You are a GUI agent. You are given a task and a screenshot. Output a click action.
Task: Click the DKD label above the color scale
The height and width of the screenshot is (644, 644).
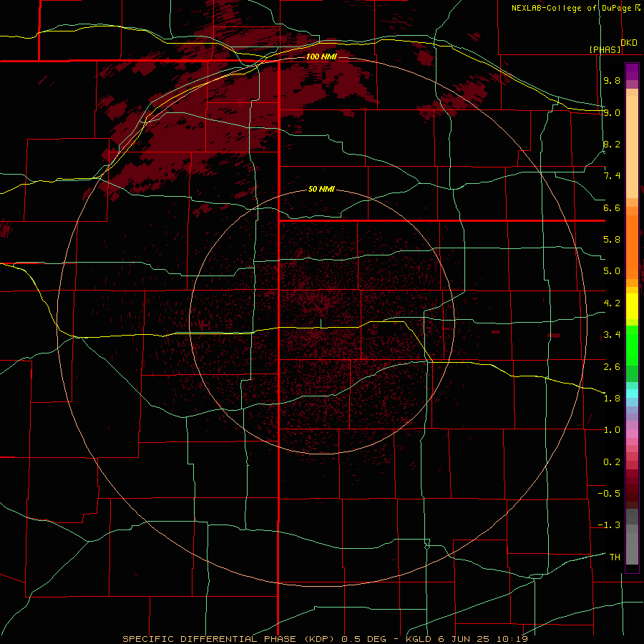(628, 43)
